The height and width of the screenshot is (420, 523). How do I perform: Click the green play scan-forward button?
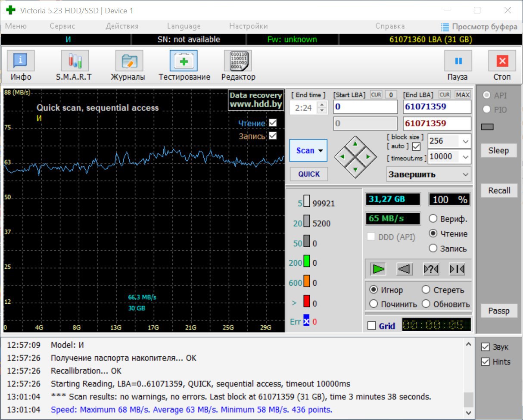[379, 269]
